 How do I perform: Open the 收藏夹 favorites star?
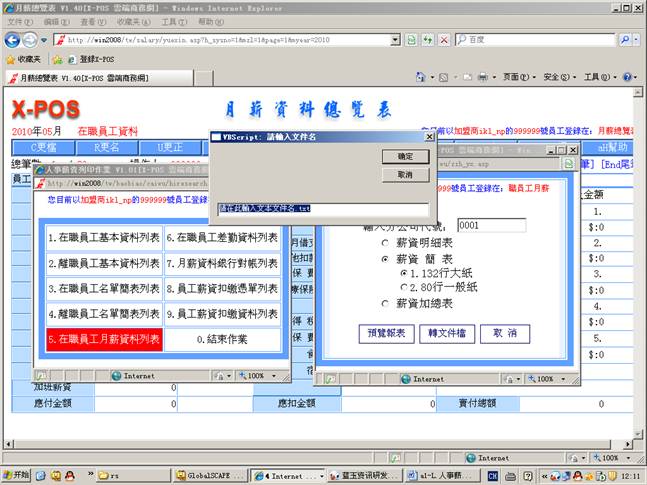[22, 59]
